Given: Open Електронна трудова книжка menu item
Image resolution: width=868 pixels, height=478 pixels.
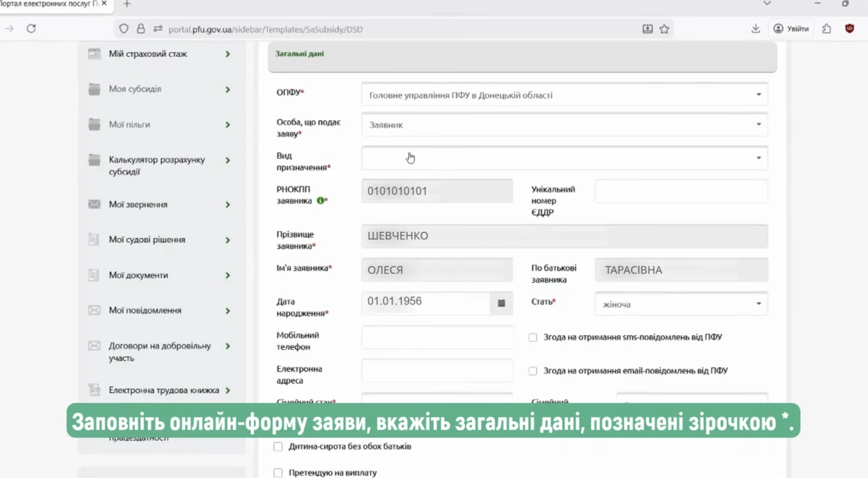Looking at the screenshot, I should click(x=164, y=391).
